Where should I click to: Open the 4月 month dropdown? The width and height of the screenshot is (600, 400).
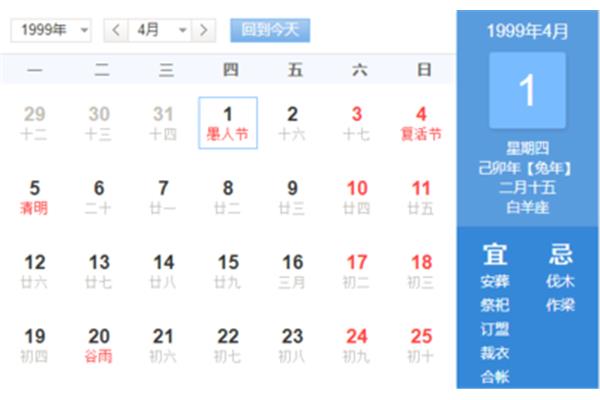tap(160, 30)
